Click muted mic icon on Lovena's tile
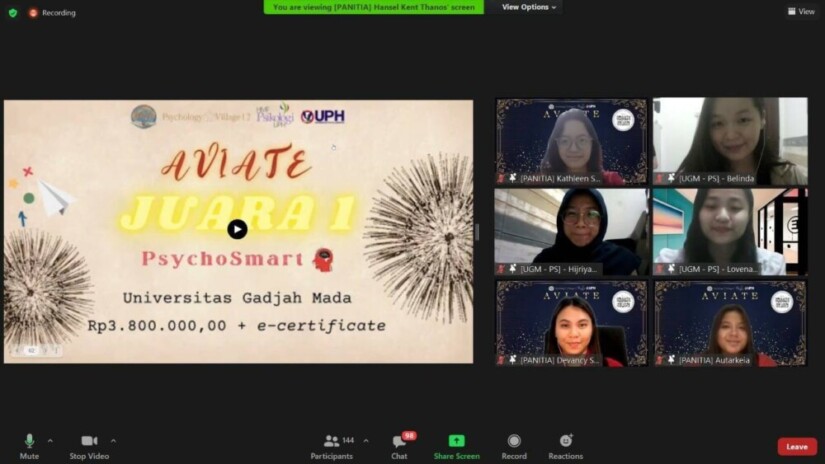This screenshot has height=464, width=825. pos(660,269)
